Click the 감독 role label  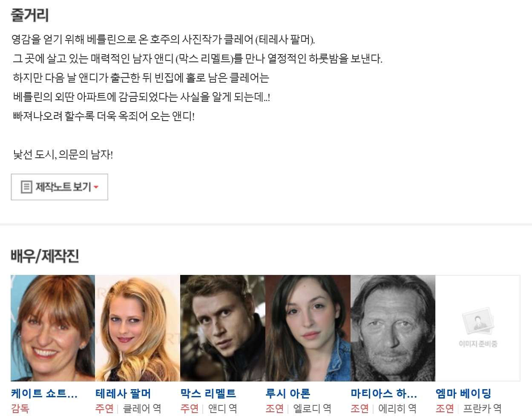(20, 409)
